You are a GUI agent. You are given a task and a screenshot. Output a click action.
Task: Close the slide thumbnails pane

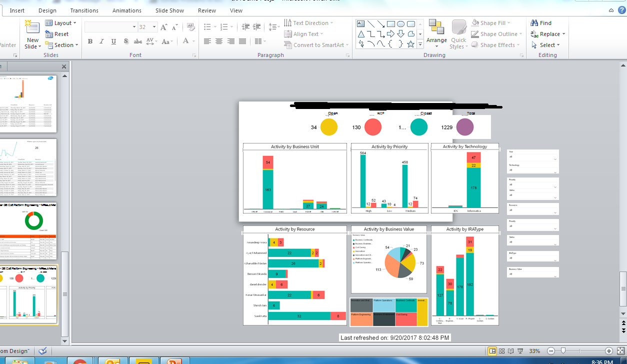(x=64, y=66)
